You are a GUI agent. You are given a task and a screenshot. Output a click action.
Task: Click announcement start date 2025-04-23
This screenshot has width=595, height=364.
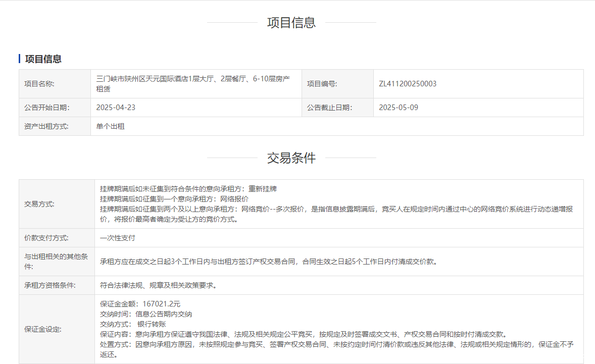[116, 108]
